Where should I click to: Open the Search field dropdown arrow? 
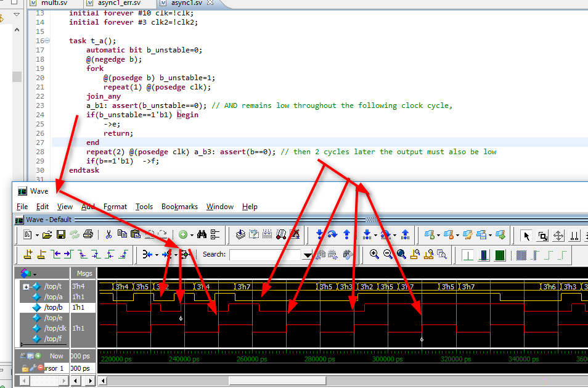coord(308,255)
